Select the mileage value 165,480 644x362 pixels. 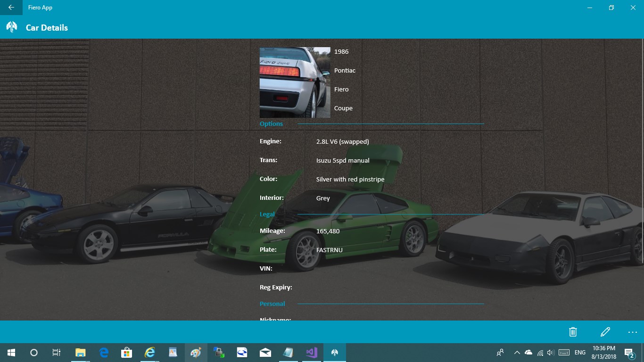coord(328,231)
